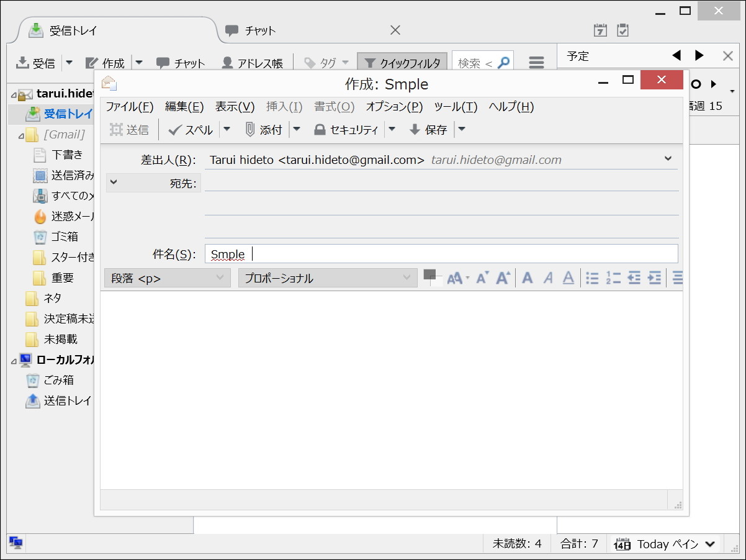Click the セキュリティ button
This screenshot has height=560, width=746.
click(346, 130)
